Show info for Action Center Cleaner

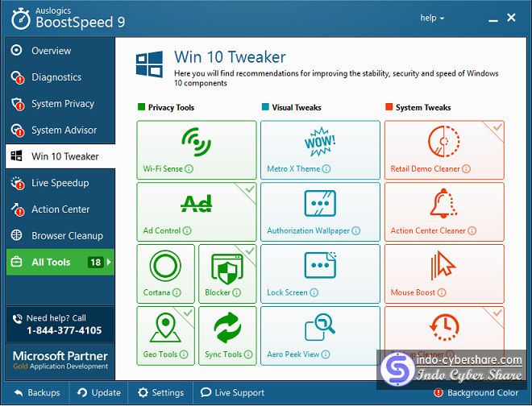coord(472,230)
